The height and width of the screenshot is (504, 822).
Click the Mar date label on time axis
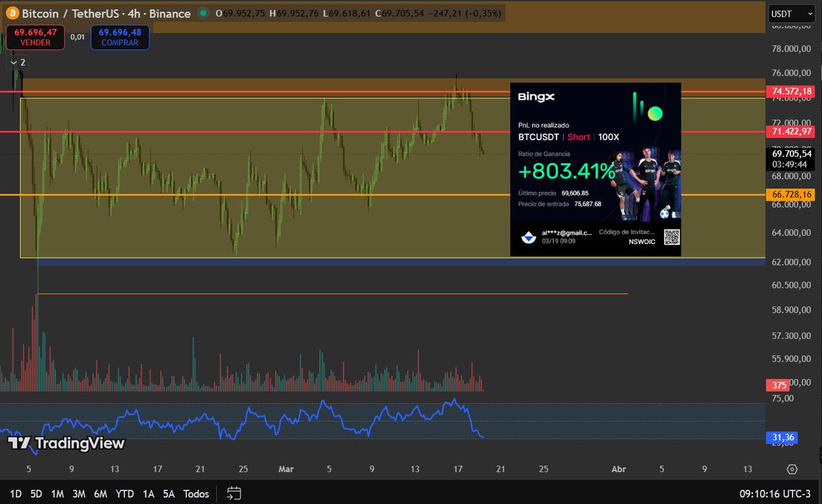click(x=286, y=469)
